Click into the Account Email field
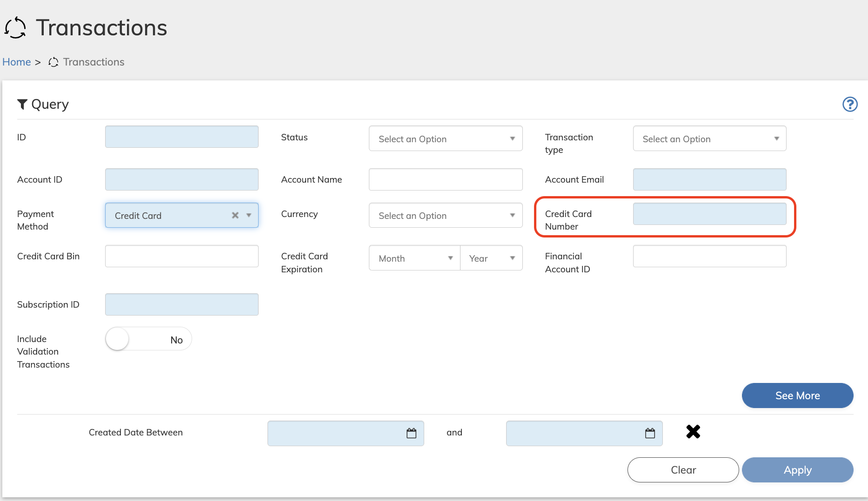Screen dimensions: 868x501 (x=709, y=179)
